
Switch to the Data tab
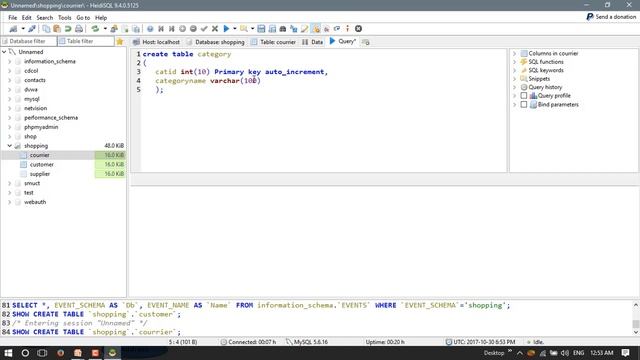(x=313, y=42)
